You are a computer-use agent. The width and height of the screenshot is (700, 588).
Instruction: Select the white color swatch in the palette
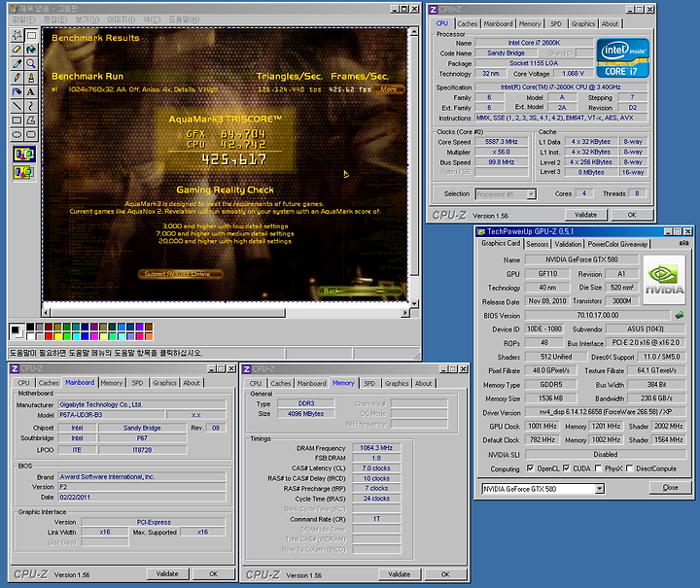tap(30, 336)
